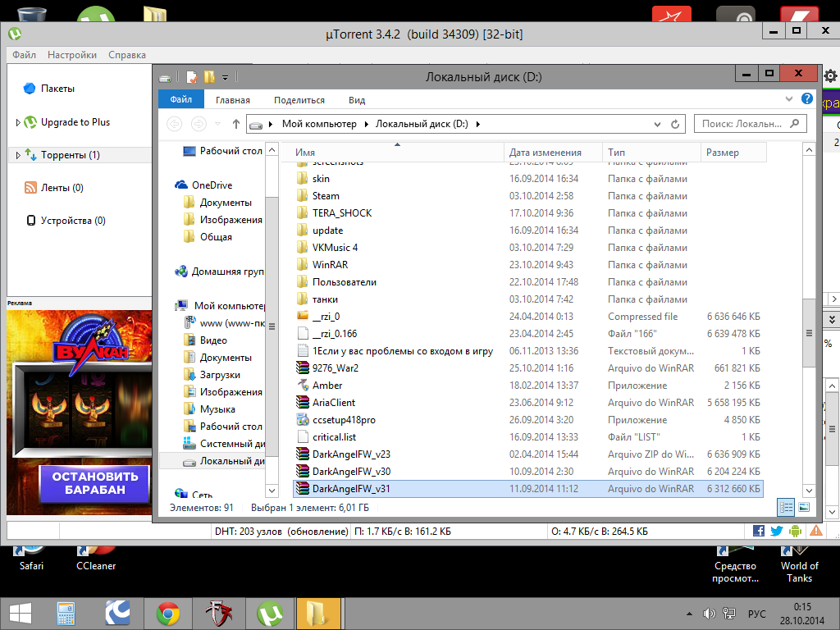Click the 9276_War2 WinRAR archive icon
Image resolution: width=840 pixels, height=630 pixels.
[x=303, y=368]
